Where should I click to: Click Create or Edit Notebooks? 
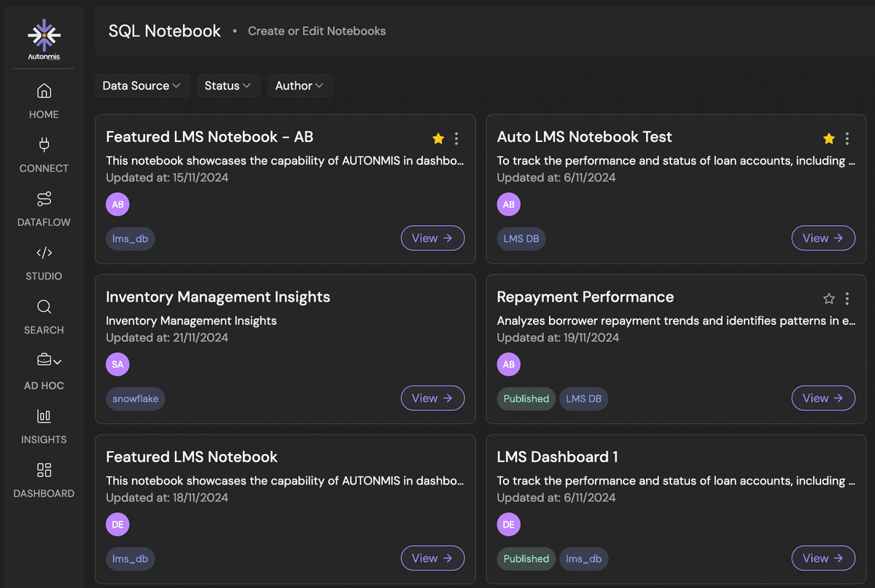316,31
